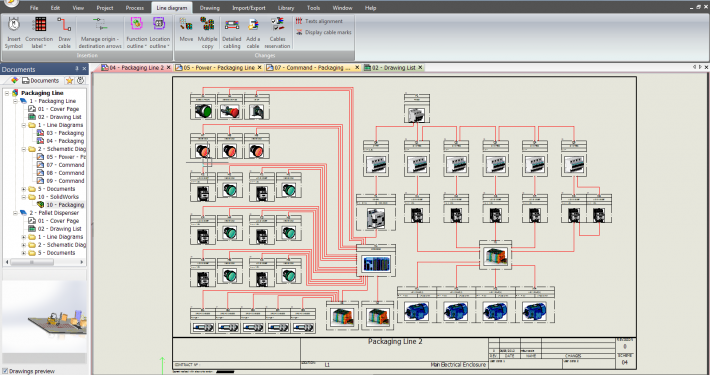Click the 'Main Electrical Enclosure' title block text

tap(458, 365)
